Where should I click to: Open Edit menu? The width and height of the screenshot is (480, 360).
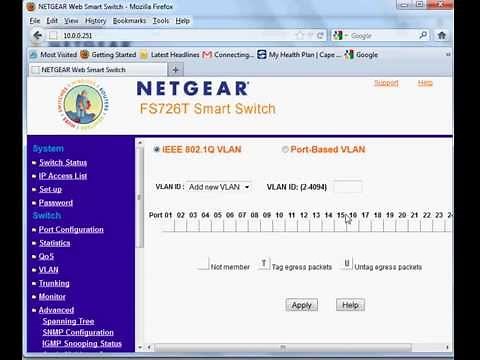click(x=52, y=21)
